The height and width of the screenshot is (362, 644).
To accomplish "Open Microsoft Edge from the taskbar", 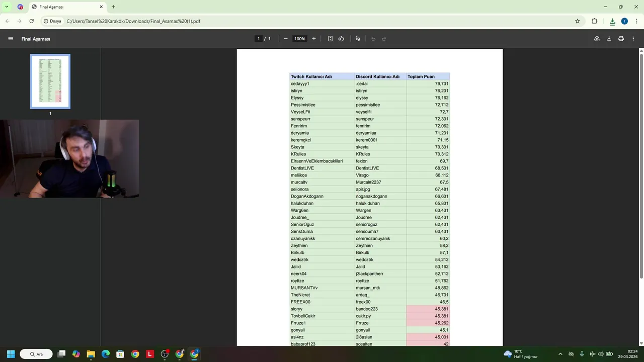I will [106, 354].
